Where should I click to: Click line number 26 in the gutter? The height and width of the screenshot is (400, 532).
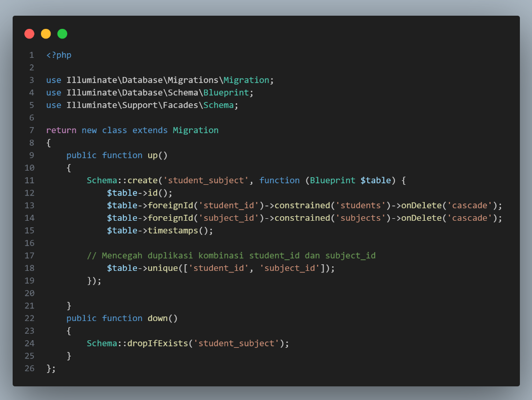29,368
